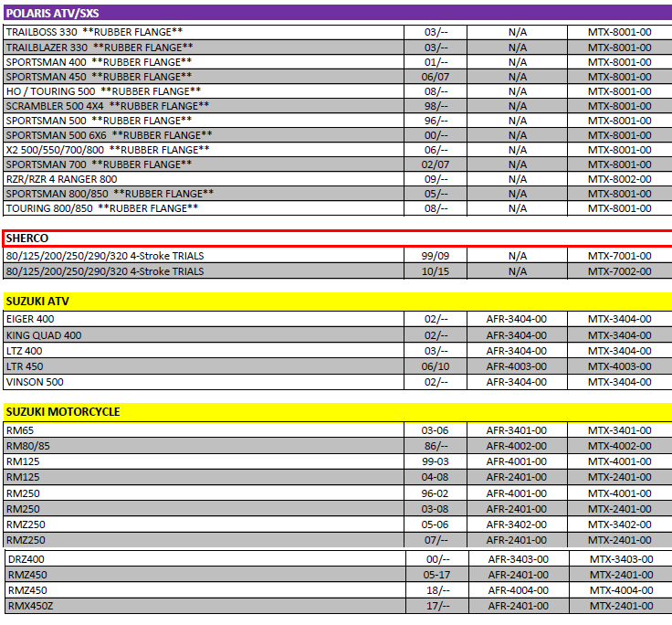Click the SPORTSMAN 700 model cell
The image size is (672, 625).
point(204,164)
